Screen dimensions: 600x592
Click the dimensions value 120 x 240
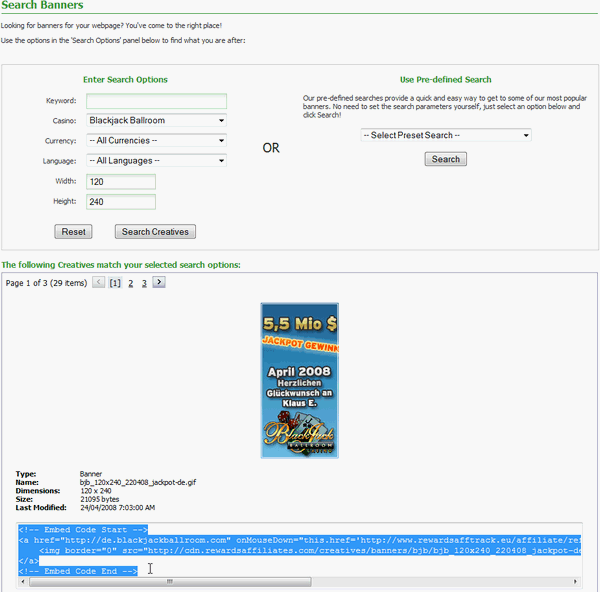click(96, 491)
